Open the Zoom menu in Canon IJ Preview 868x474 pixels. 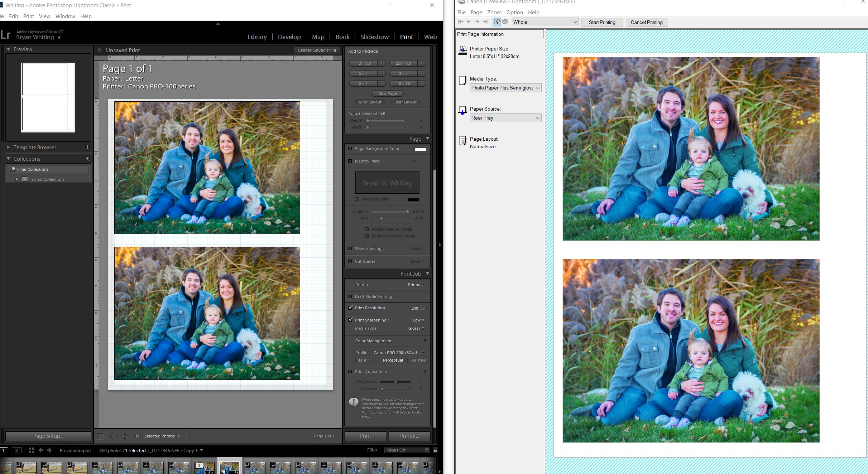coord(494,13)
